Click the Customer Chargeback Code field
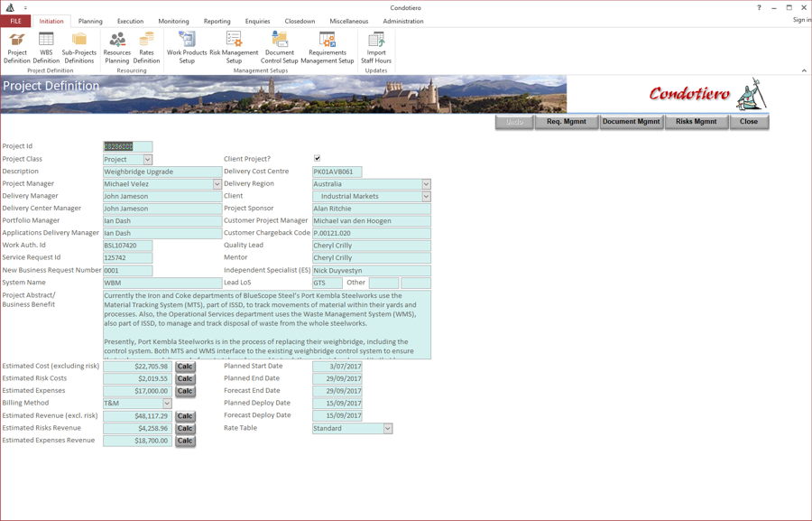This screenshot has height=521, width=812. point(372,233)
